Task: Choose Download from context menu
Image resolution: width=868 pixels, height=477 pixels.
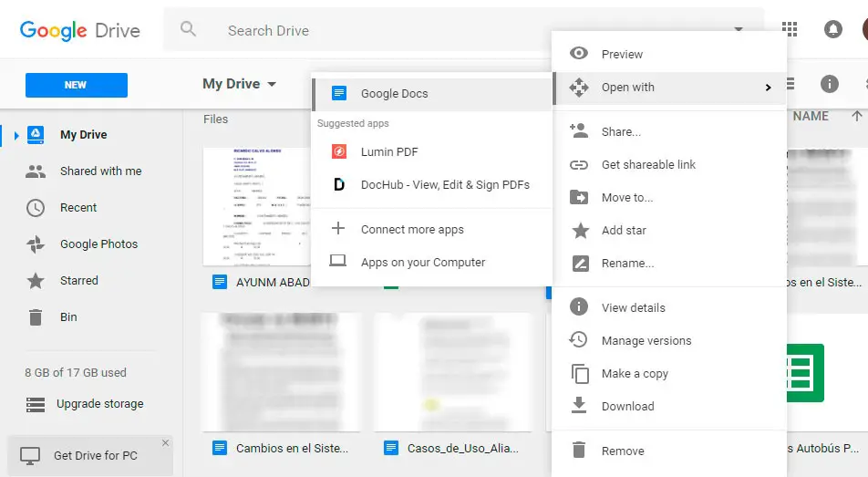Action: [x=668, y=407]
